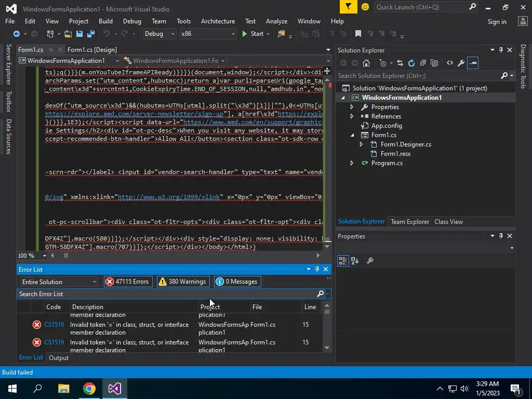Viewport: 532px width, 399px height.
Task: Click the Navigate Backward toolbar arrow
Action: (x=16, y=34)
